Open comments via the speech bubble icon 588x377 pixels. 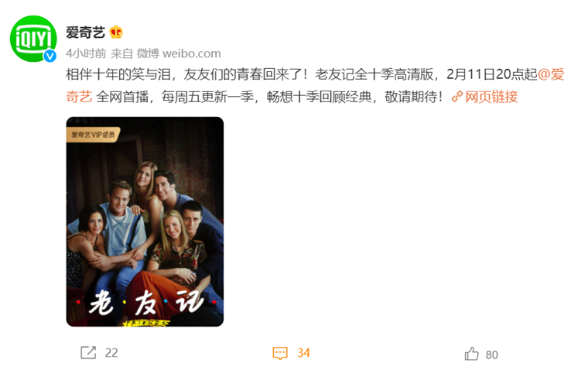coord(280,353)
